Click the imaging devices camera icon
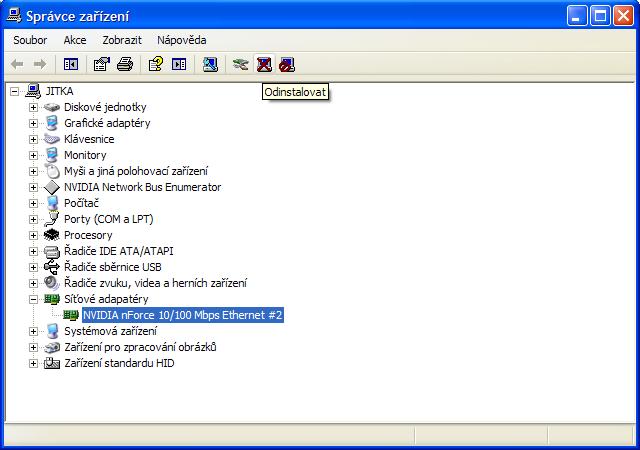The width and height of the screenshot is (640, 450). point(52,347)
